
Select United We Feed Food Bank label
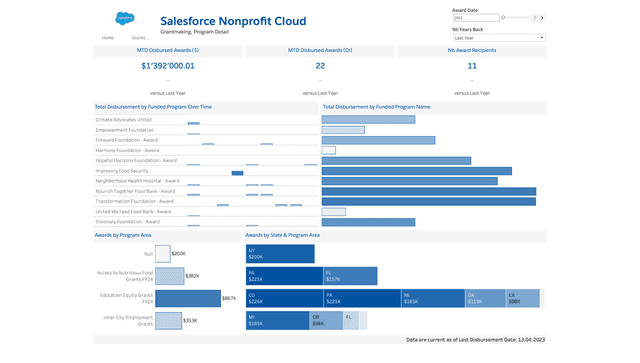[133, 212]
